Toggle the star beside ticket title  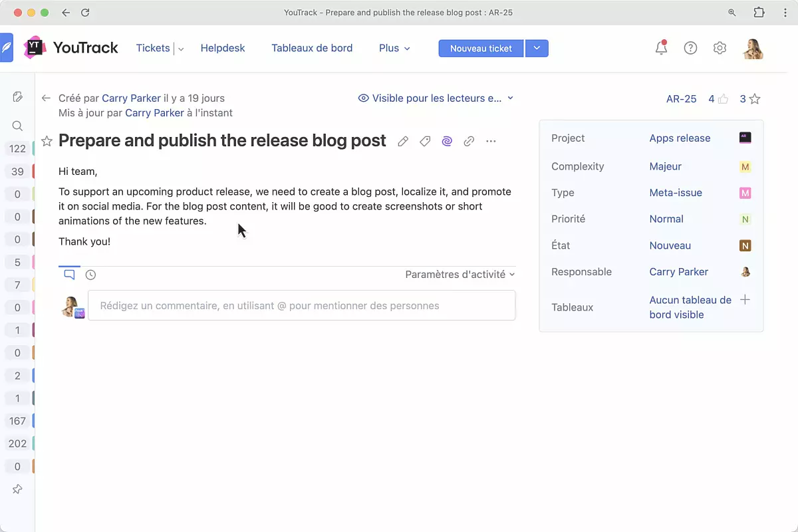47,141
